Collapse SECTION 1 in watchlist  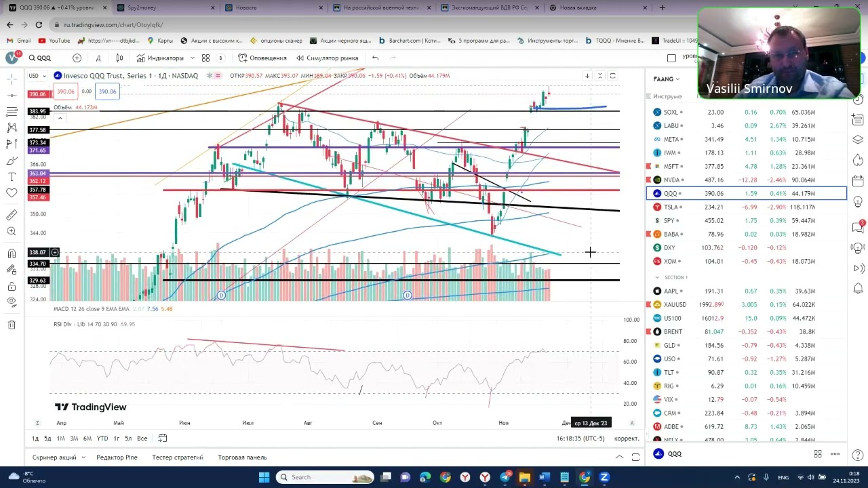[656, 277]
